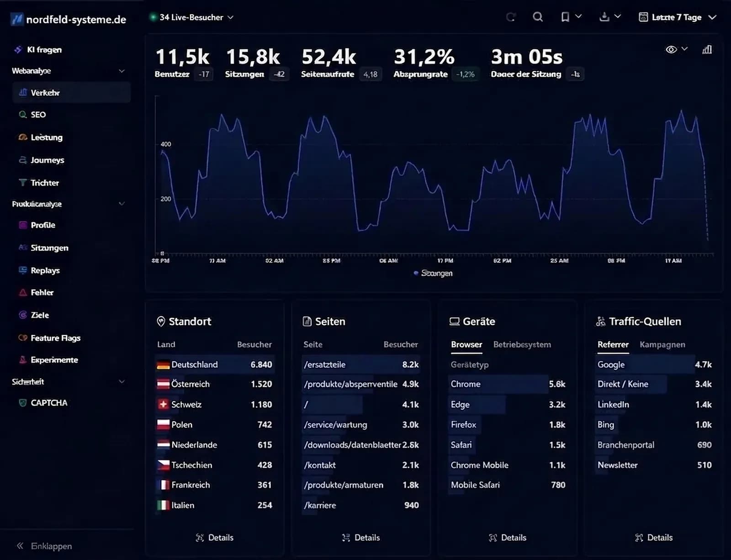Click the Fehler warning icon
Screen dimensions: 731x560
point(23,292)
